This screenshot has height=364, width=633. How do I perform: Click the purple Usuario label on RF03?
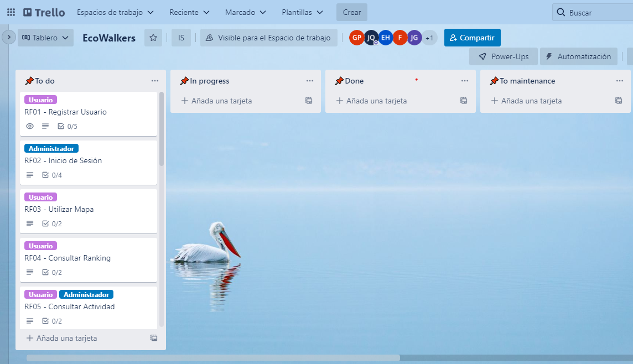(x=41, y=197)
